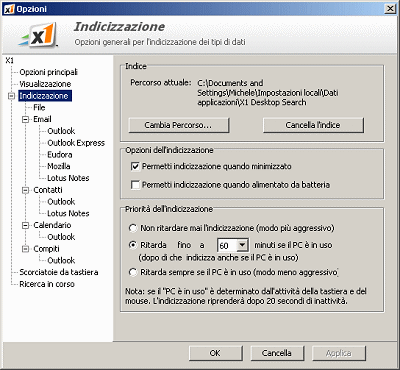The height and width of the screenshot is (370, 400).
Task: Open Outlook under Contatti
Action: [61, 202]
